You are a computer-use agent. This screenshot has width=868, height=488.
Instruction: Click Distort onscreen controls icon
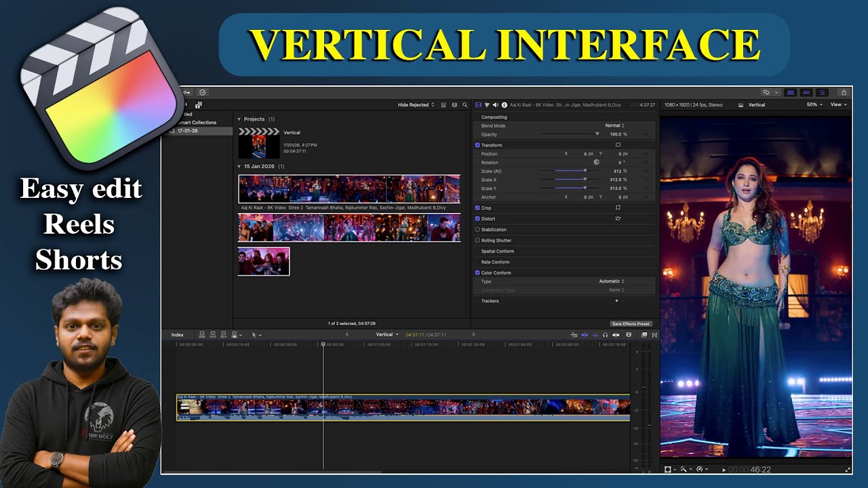coord(618,219)
